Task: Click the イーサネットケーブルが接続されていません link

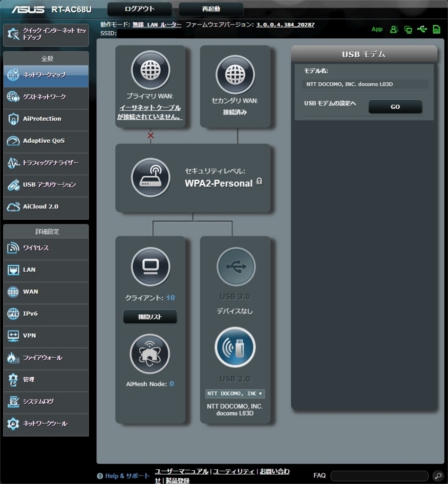Action: click(x=150, y=112)
